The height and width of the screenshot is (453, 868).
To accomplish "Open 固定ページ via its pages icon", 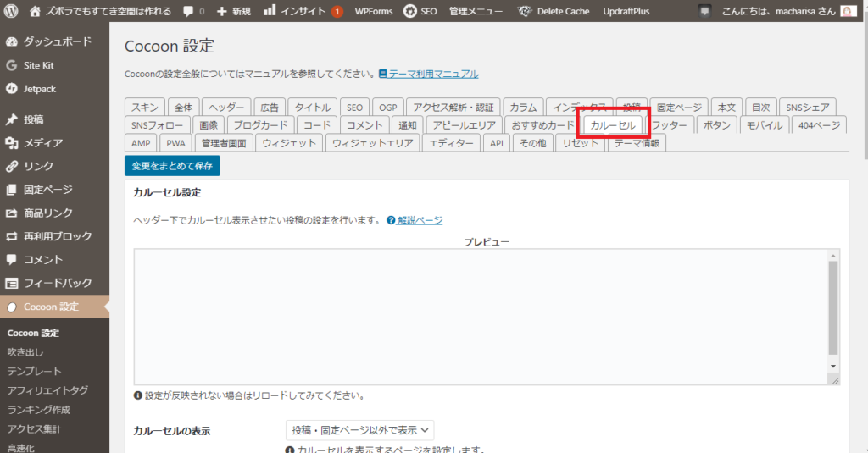I will [x=12, y=190].
